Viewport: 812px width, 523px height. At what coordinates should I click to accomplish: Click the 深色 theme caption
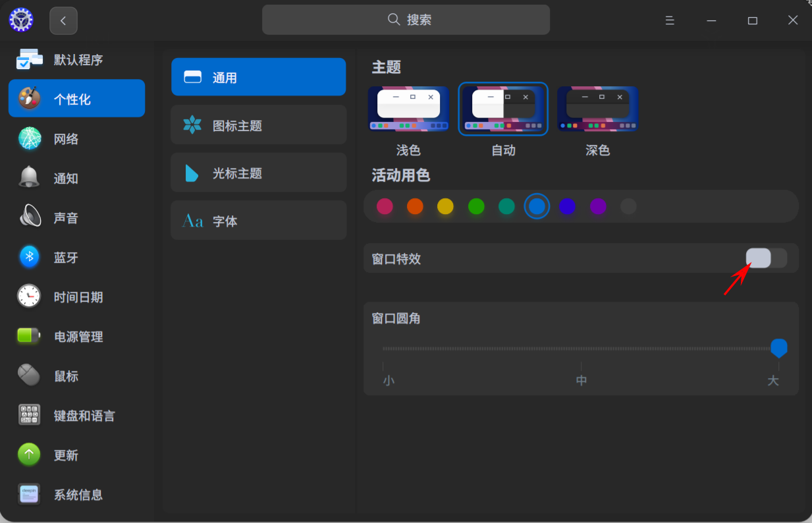(598, 150)
